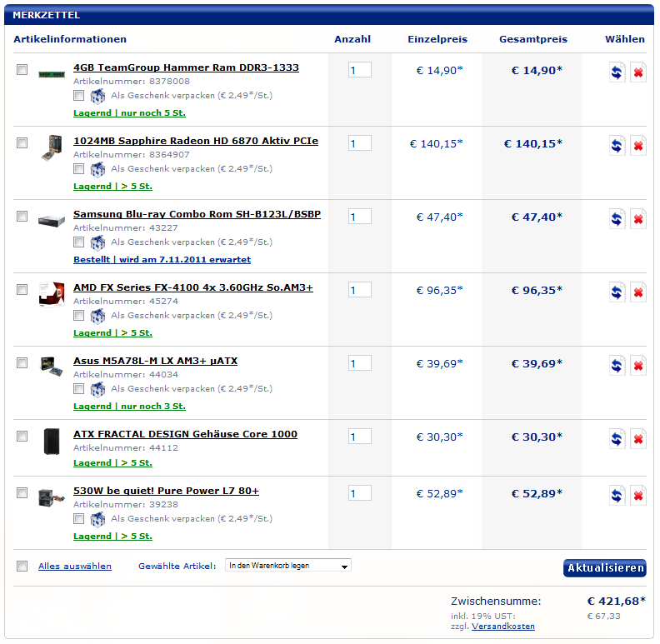The width and height of the screenshot is (660, 644).
Task: Open be quiet! power supply thumbnail
Action: tap(52, 497)
